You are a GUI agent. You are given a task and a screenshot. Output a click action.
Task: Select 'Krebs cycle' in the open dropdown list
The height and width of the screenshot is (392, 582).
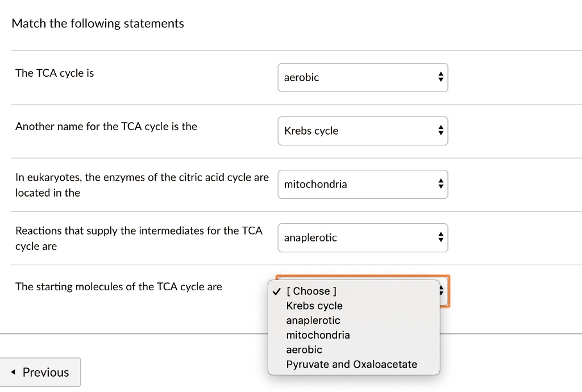pos(314,306)
